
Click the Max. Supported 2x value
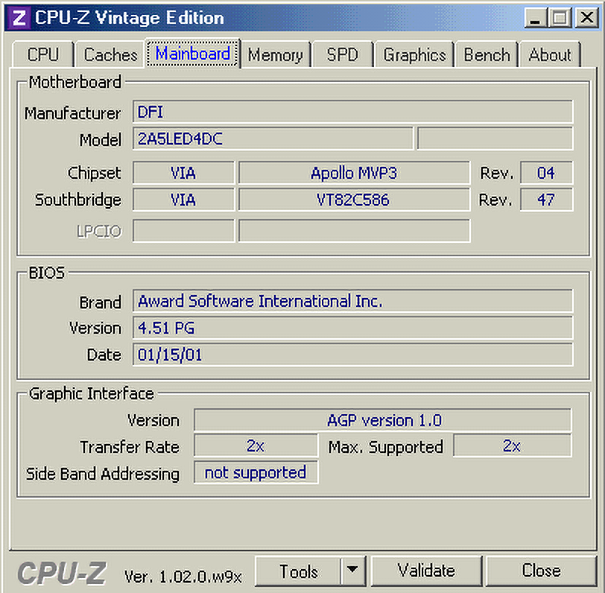click(x=512, y=446)
